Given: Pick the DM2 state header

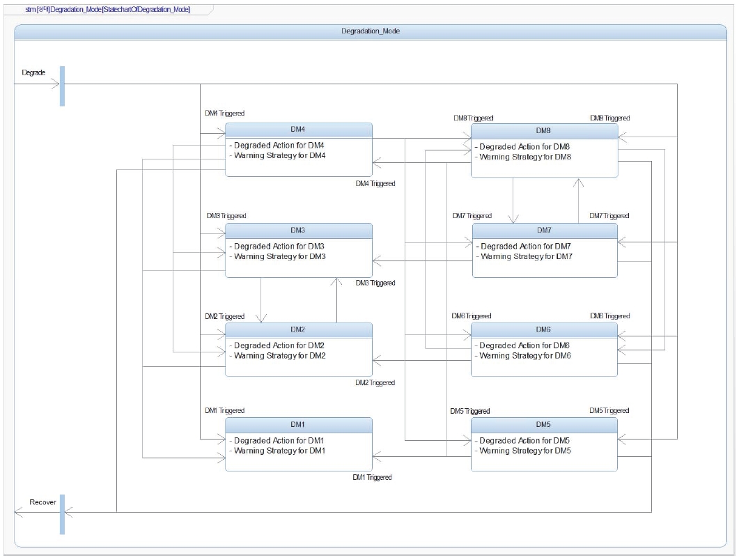Looking at the screenshot, I should click(x=298, y=329).
